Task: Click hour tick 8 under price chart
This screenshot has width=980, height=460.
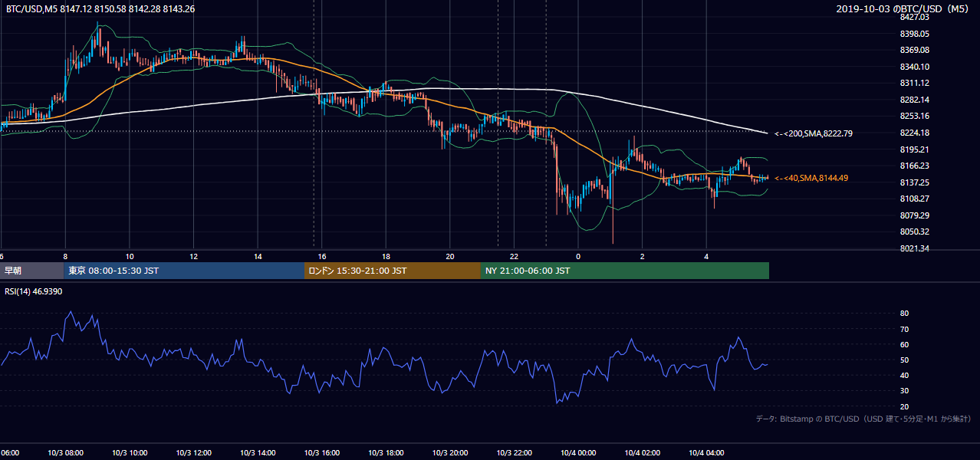Action: pos(65,256)
